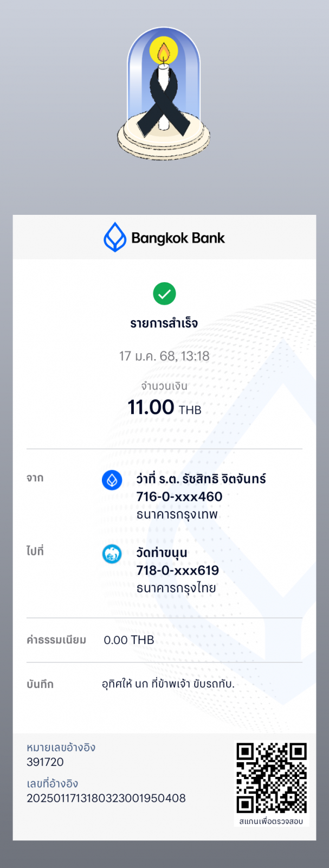Click the date 17 ม.ค. 68, 13:18

[x=164, y=356]
